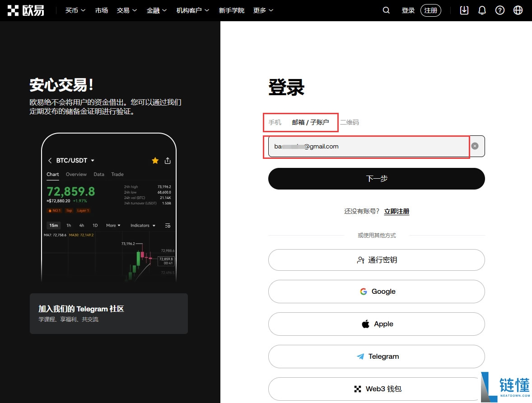Viewport: 532px width, 403px height.
Task: Click the 登录 link in header
Action: click(x=408, y=10)
